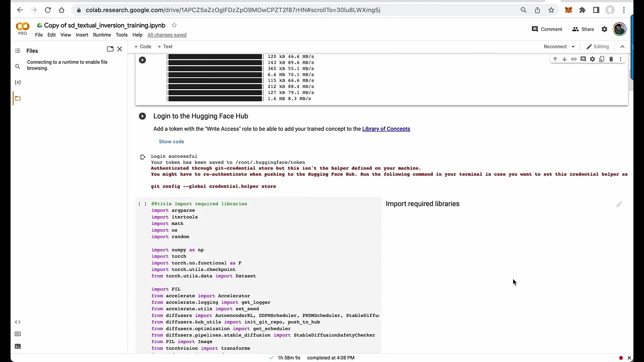
Task: Reload the Colab page
Action: click(47, 10)
